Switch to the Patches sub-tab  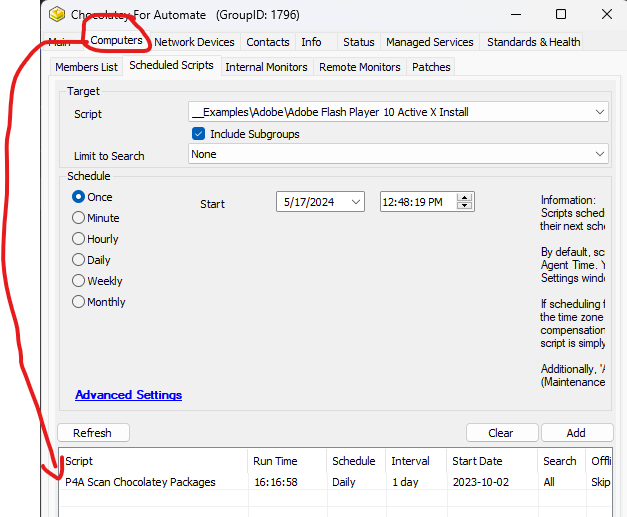pos(431,67)
